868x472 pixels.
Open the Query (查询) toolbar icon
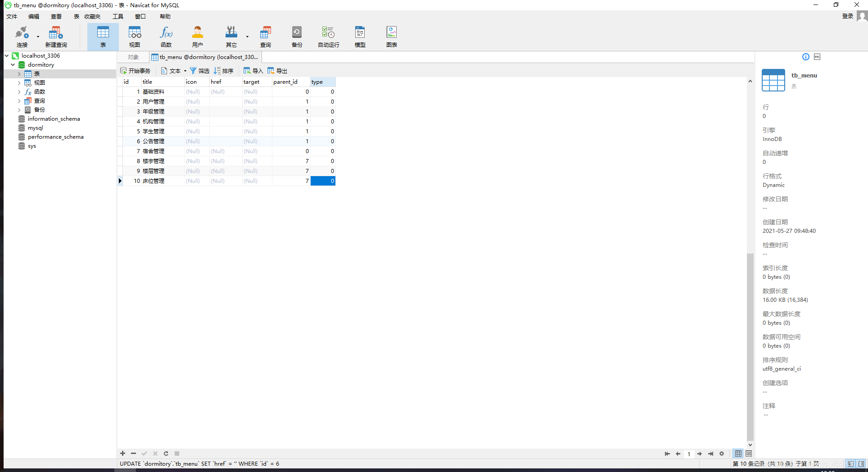(x=266, y=37)
